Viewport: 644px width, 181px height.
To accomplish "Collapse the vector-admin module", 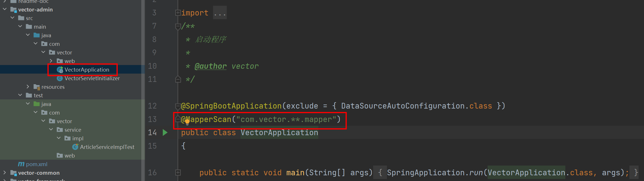I will [x=5, y=9].
